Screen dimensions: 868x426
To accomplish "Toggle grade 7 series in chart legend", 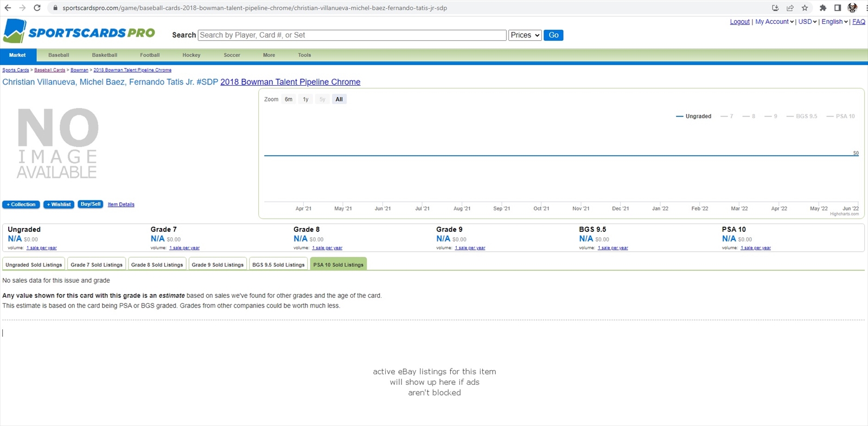I will [x=727, y=116].
